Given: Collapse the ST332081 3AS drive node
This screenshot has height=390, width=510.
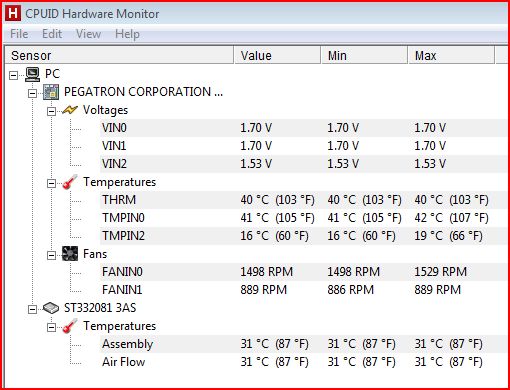Looking at the screenshot, I should 32,309.
